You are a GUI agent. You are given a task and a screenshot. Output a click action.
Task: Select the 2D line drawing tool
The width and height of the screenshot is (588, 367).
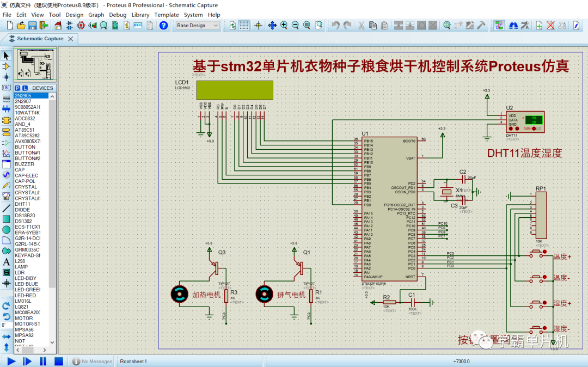[x=6, y=208]
